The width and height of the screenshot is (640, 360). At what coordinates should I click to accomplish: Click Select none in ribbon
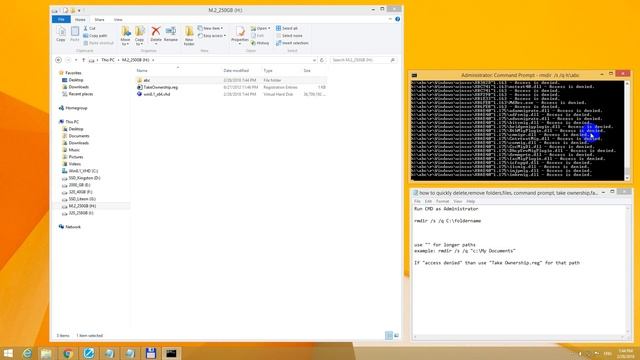pyautogui.click(x=289, y=36)
